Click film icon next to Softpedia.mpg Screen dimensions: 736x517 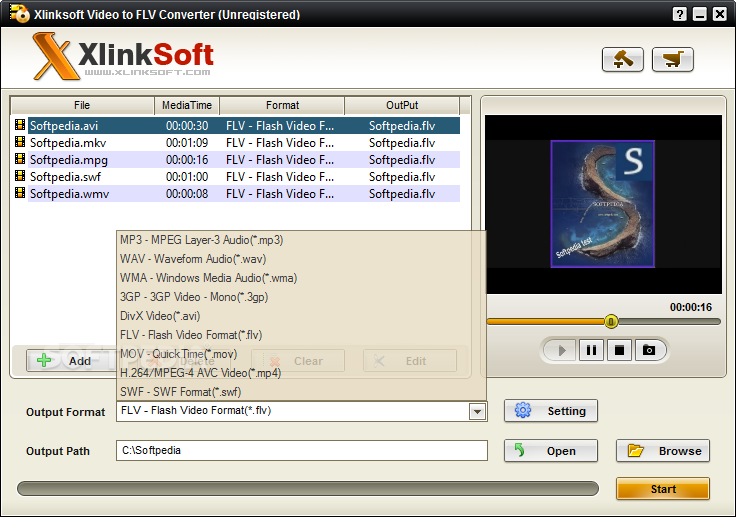pyautogui.click(x=20, y=159)
